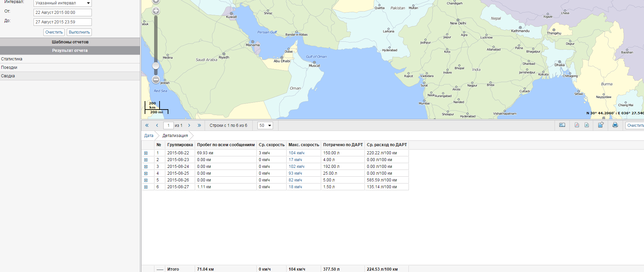Expand row for 2015-08-22
644x272 pixels.
coord(146,153)
